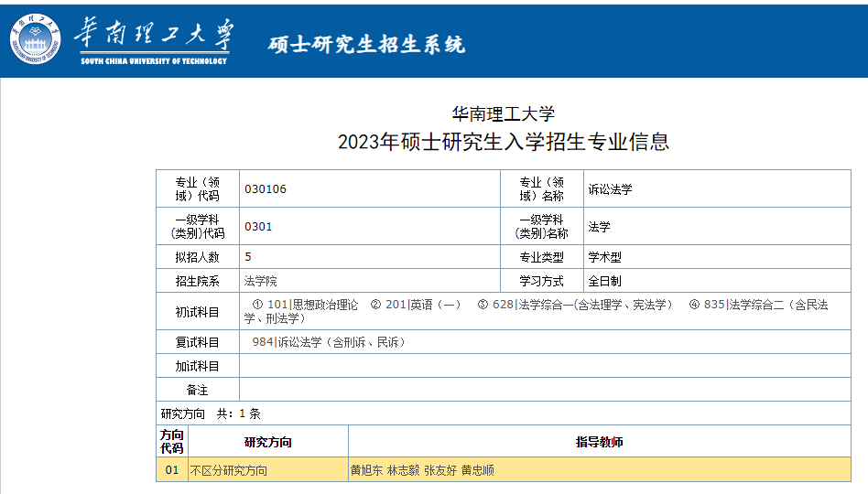Click the 华南理工大学 calligraphy logo text

click(x=155, y=33)
